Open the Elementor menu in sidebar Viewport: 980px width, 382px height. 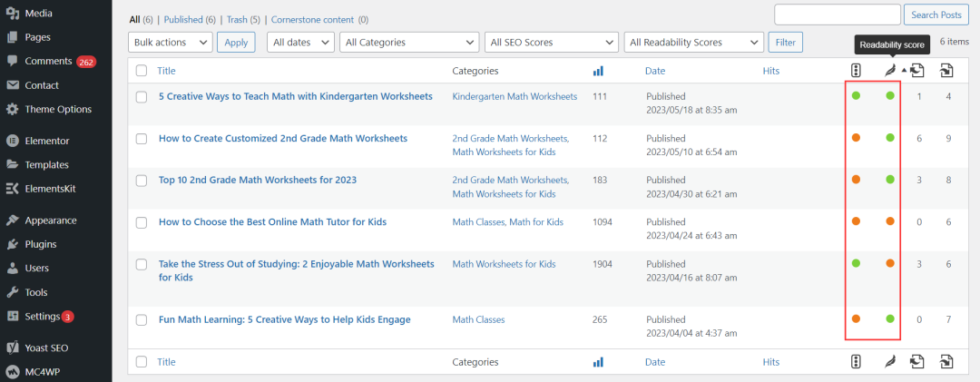point(47,141)
